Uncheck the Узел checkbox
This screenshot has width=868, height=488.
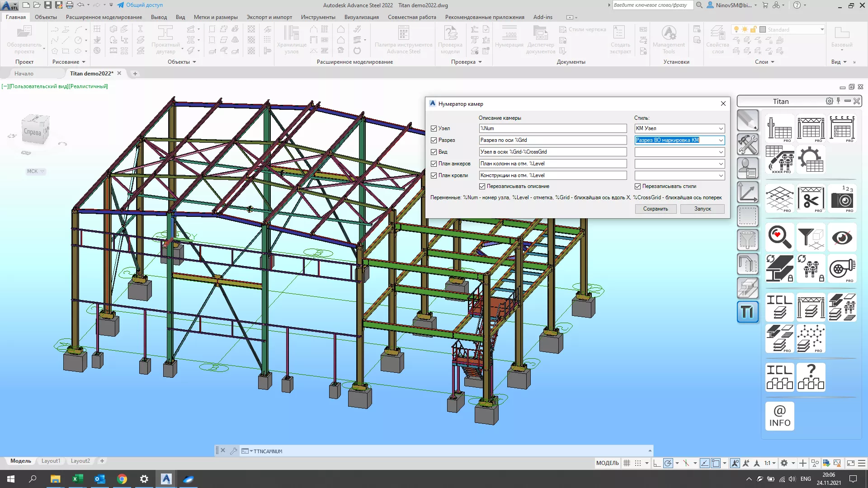[x=434, y=128]
